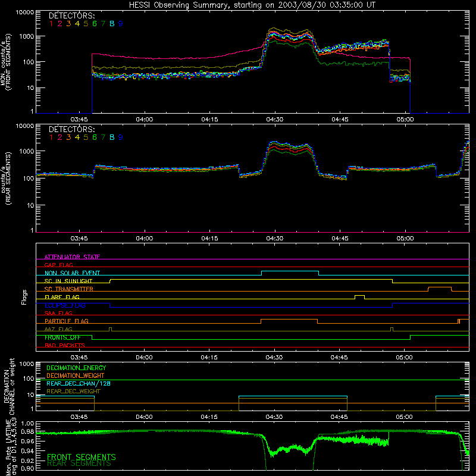This screenshot has height=476, width=476.
Task: Click the 0.98 tick label on livetime axis
Action: coord(27,432)
